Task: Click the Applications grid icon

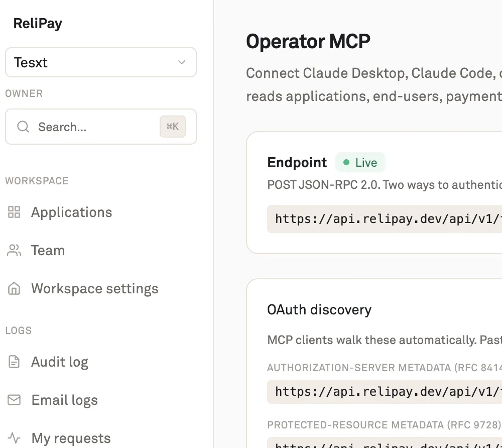Action: (x=14, y=212)
